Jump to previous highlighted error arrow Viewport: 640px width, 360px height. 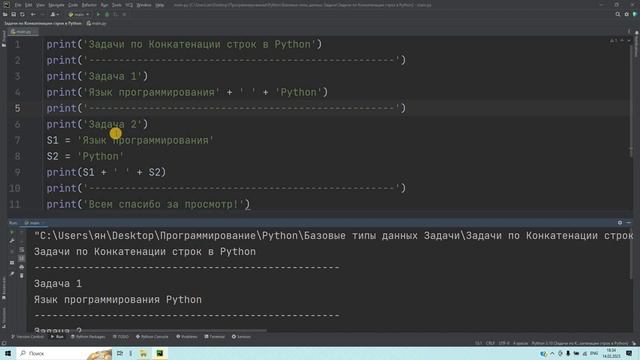click(x=622, y=40)
